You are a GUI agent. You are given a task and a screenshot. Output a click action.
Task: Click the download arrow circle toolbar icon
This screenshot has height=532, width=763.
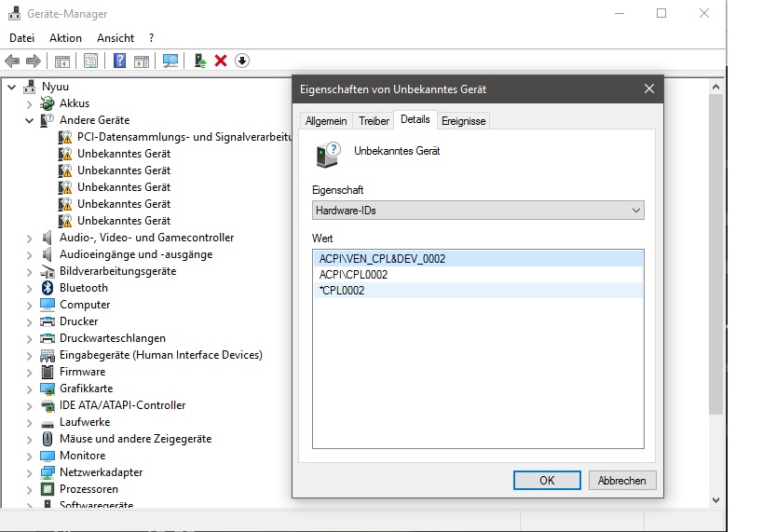click(242, 61)
